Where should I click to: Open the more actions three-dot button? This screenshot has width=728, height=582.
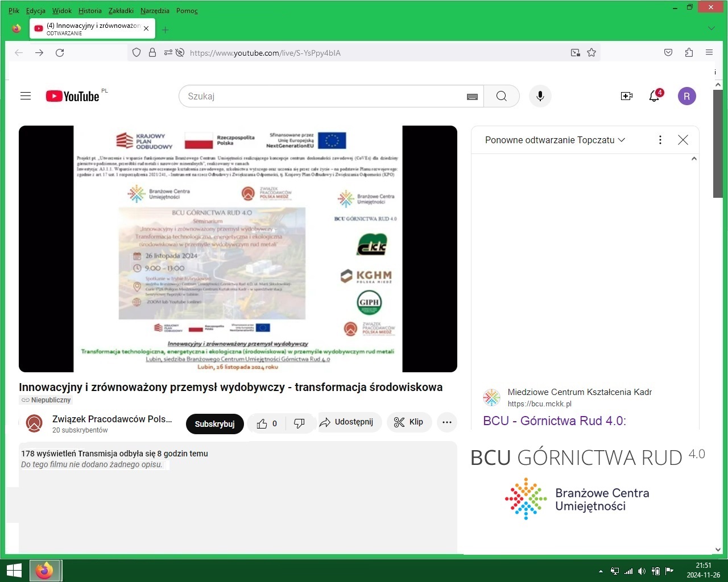[447, 422]
